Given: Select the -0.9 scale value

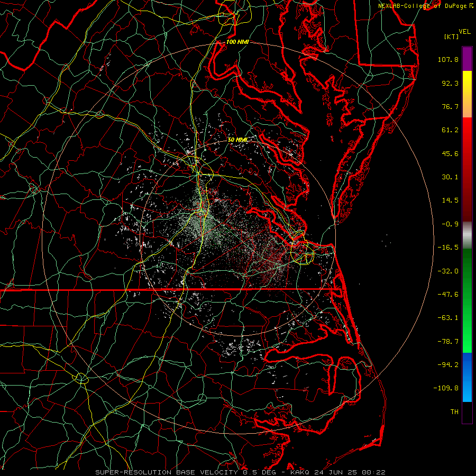Looking at the screenshot, I should (x=450, y=224).
